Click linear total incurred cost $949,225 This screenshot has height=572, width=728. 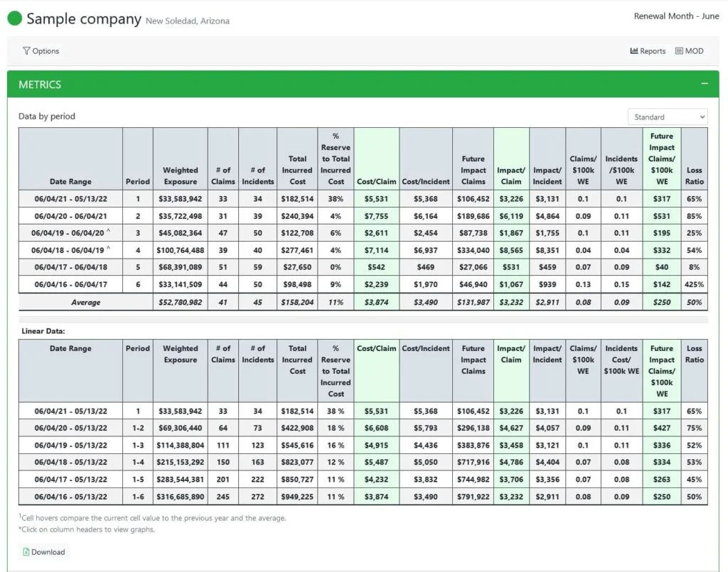(x=297, y=497)
